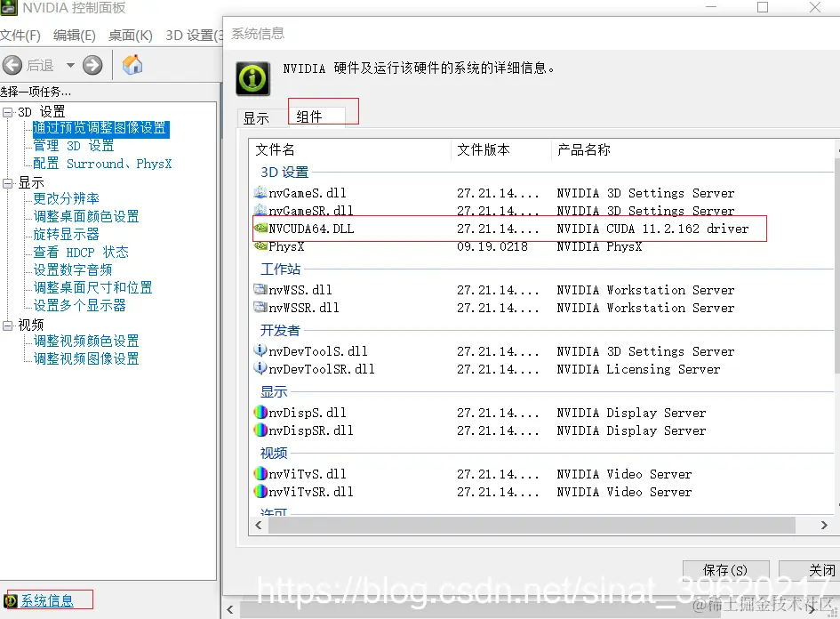Viewport: 840px width, 619px height.
Task: Collapse the 3D 设置 tree node
Action: (x=7, y=112)
